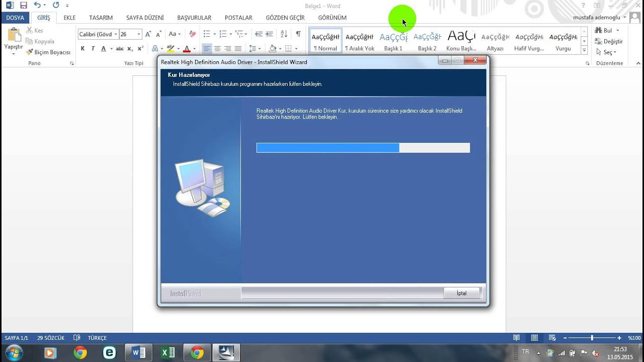Click the Bul find button
Screen dimensions: 644x362
pos(604,31)
